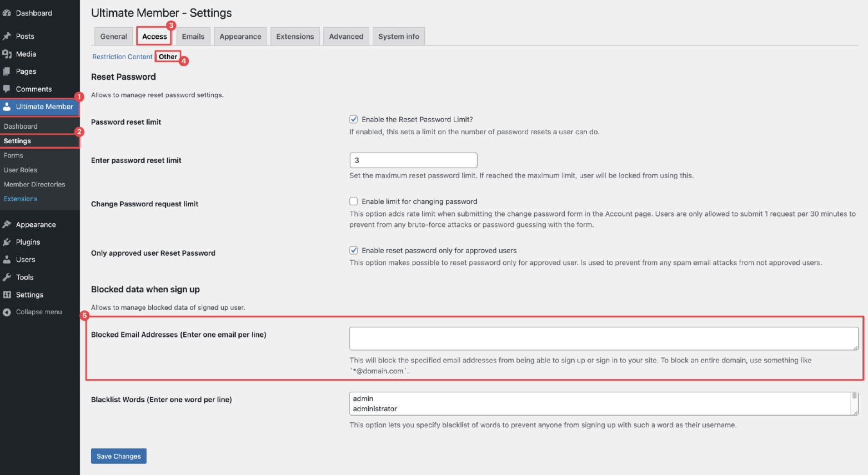This screenshot has width=868, height=475.
Task: Click the Tools wrench icon
Action: [7, 277]
